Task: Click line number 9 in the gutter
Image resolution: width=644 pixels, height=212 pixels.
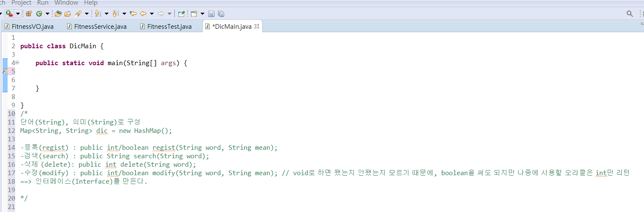Action: coord(14,105)
